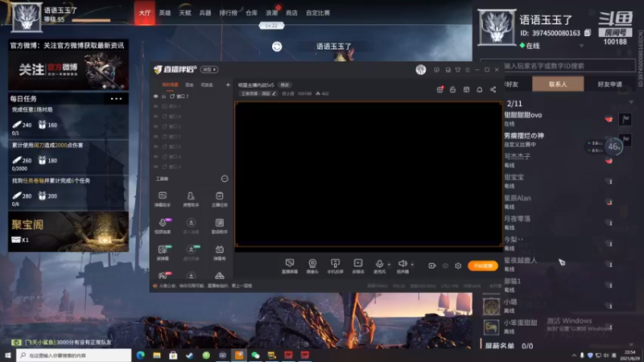Click the pencil edit icon beside the game category
644x362 pixels.
point(274,93)
